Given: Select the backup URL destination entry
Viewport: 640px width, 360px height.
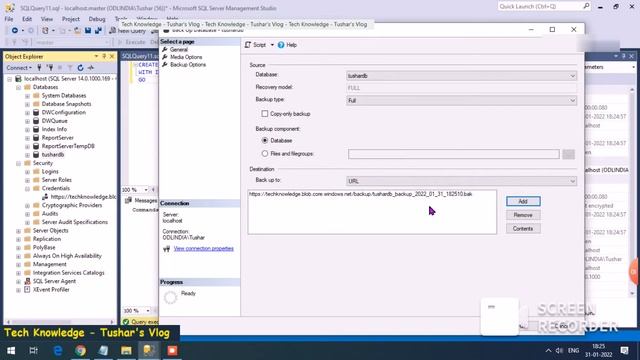Looking at the screenshot, I should [x=360, y=194].
